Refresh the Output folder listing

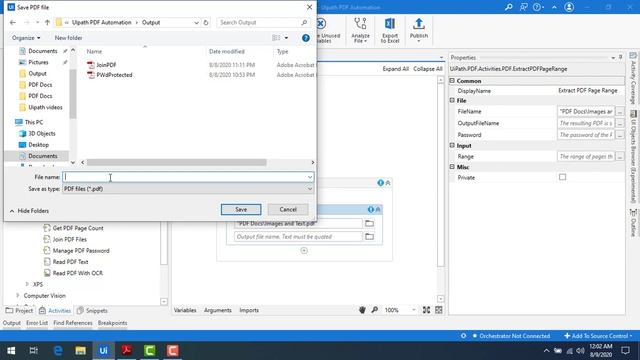(x=206, y=22)
